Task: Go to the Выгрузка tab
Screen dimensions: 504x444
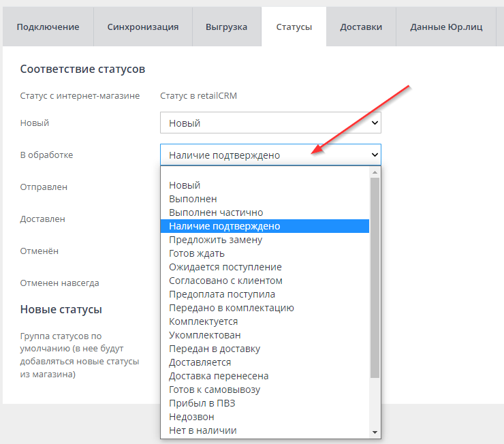Action: pos(226,27)
